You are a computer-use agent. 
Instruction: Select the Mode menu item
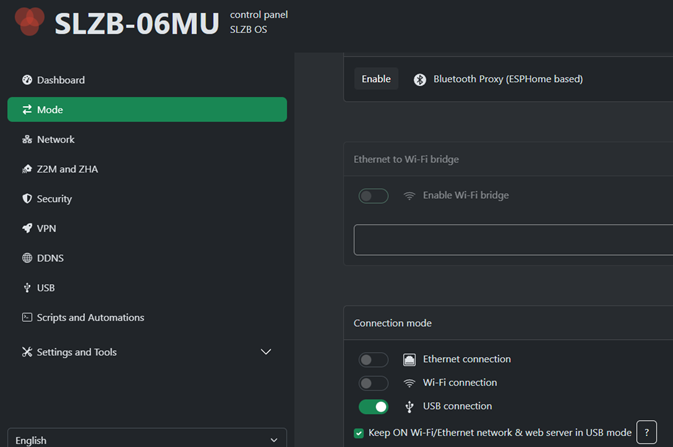coord(146,110)
